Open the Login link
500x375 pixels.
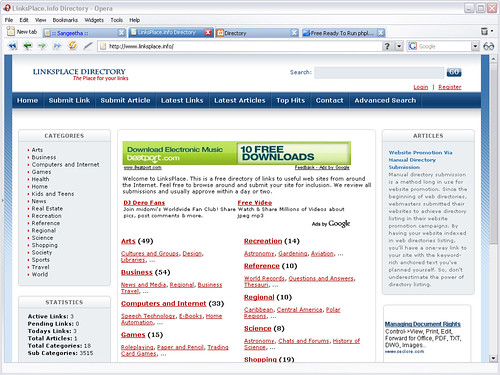point(420,87)
